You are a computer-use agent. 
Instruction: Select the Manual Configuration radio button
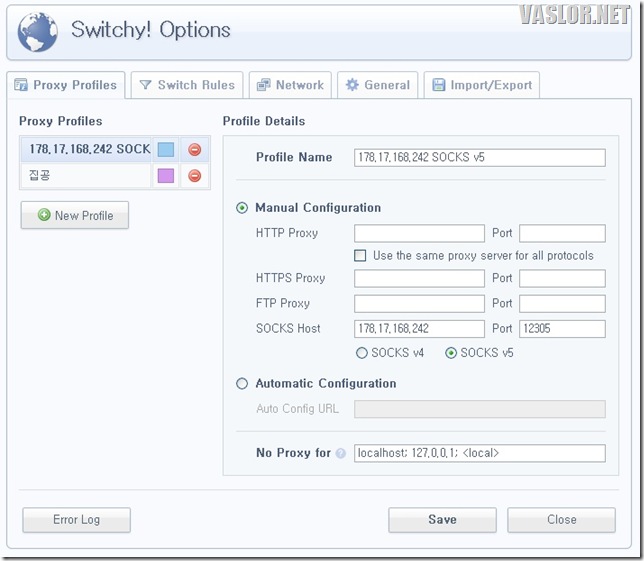tap(242, 208)
